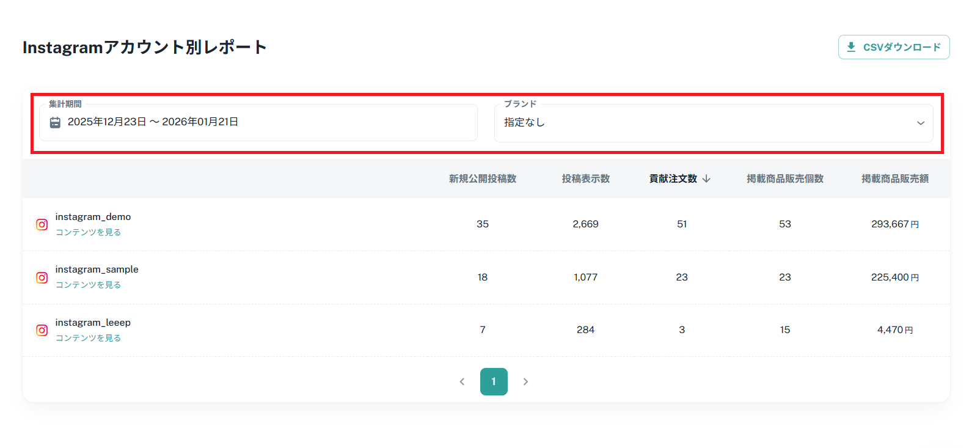The image size is (980, 448).
Task: Click the calendar icon in date field
Action: click(x=55, y=122)
